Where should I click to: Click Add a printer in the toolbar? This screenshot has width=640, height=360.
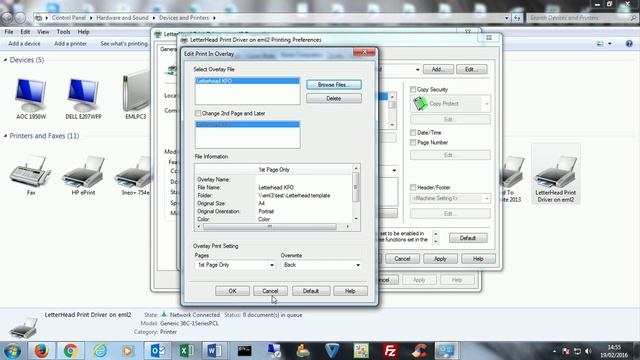point(70,43)
